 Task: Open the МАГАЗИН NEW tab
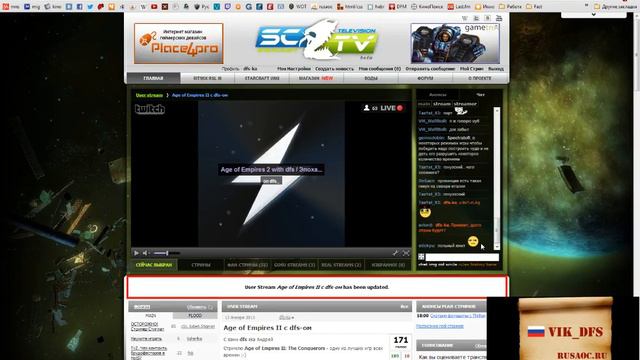coord(316,78)
